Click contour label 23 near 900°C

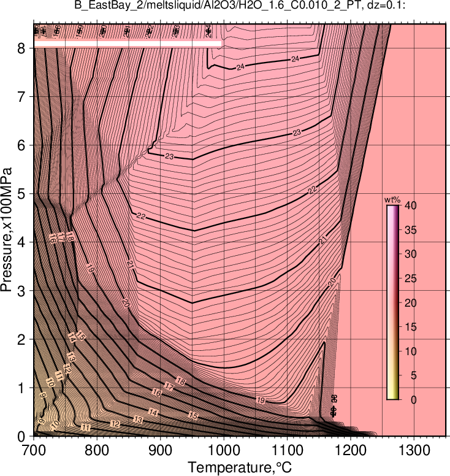(x=169, y=156)
